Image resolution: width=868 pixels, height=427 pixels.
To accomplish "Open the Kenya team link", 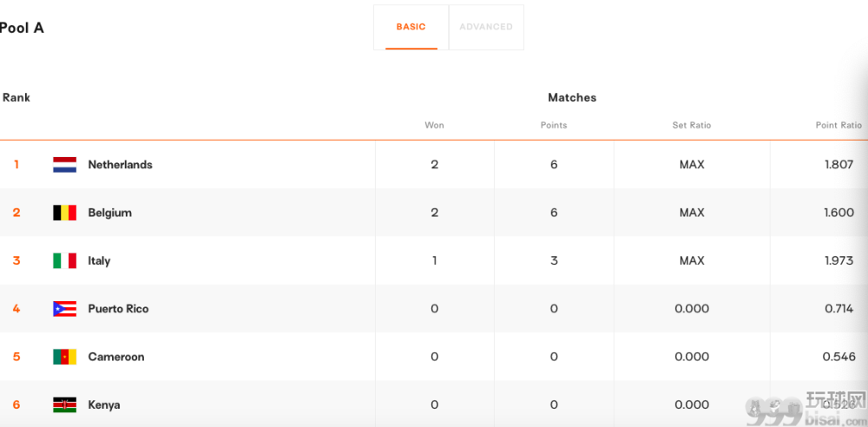I will click(104, 404).
